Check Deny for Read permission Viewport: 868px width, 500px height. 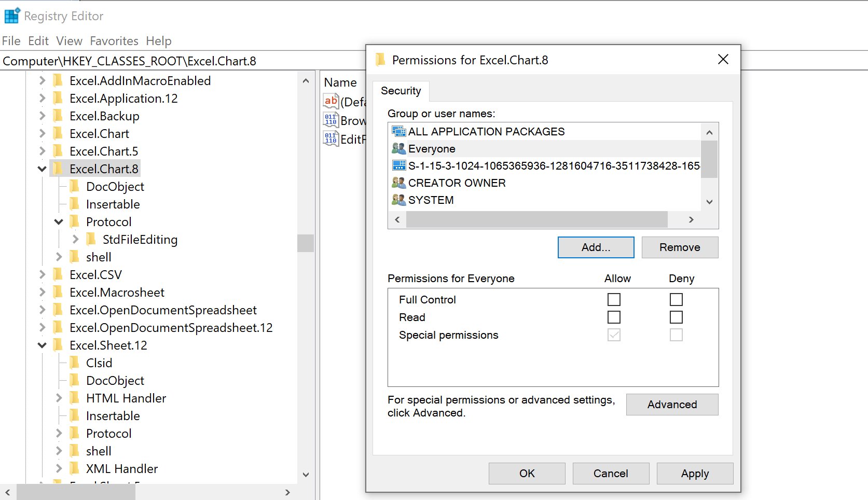(676, 317)
